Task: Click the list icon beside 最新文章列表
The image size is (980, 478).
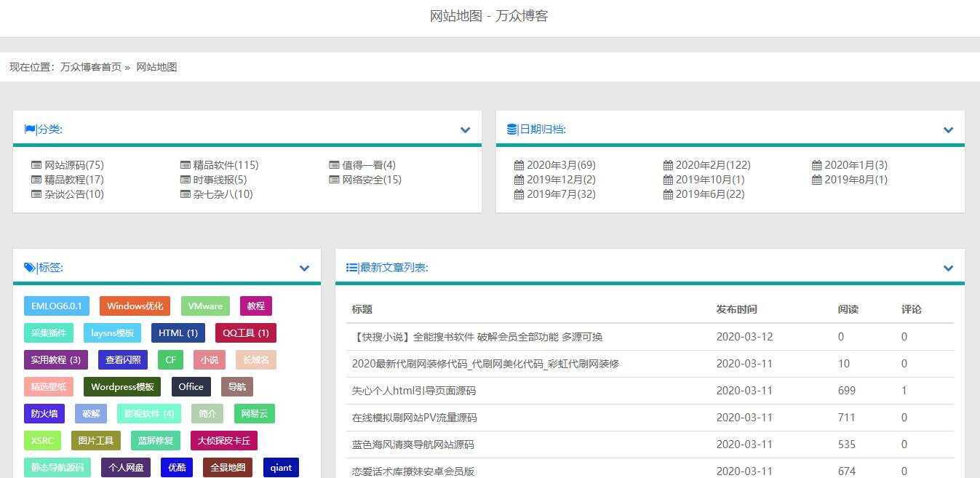Action: (x=351, y=267)
